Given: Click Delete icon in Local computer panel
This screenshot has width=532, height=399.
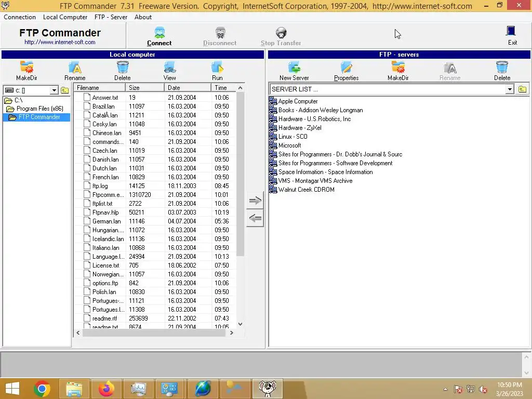Looking at the screenshot, I should (x=123, y=67).
